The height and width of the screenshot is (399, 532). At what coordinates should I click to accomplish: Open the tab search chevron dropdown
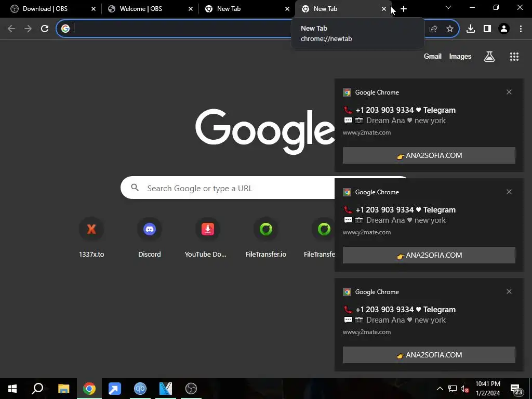point(448,7)
